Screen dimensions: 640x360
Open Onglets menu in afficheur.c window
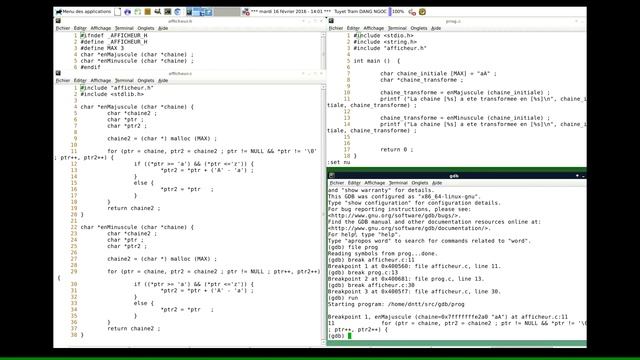click(x=146, y=80)
